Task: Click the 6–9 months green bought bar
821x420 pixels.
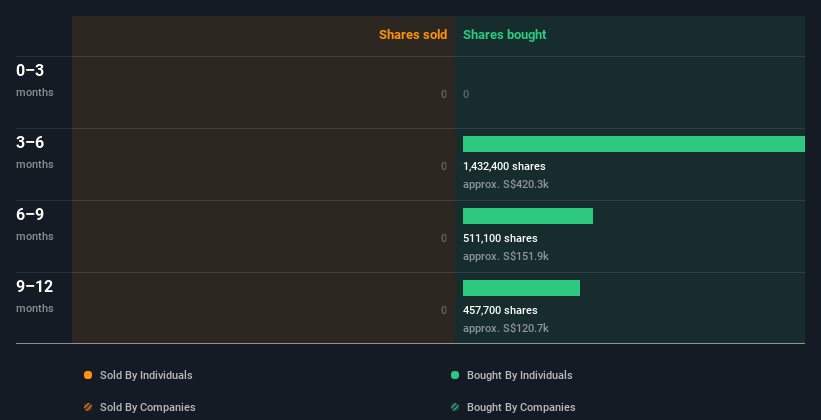Action: (528, 216)
